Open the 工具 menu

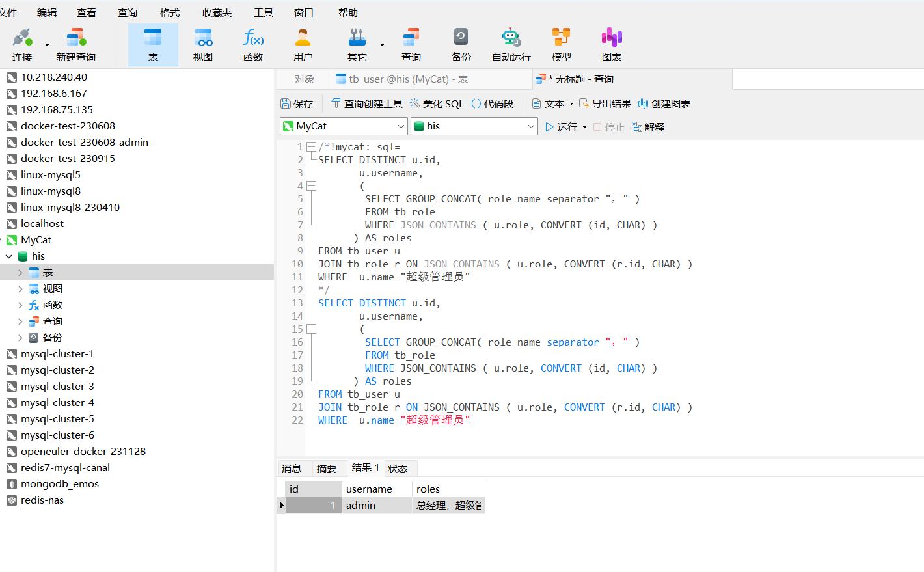(264, 12)
